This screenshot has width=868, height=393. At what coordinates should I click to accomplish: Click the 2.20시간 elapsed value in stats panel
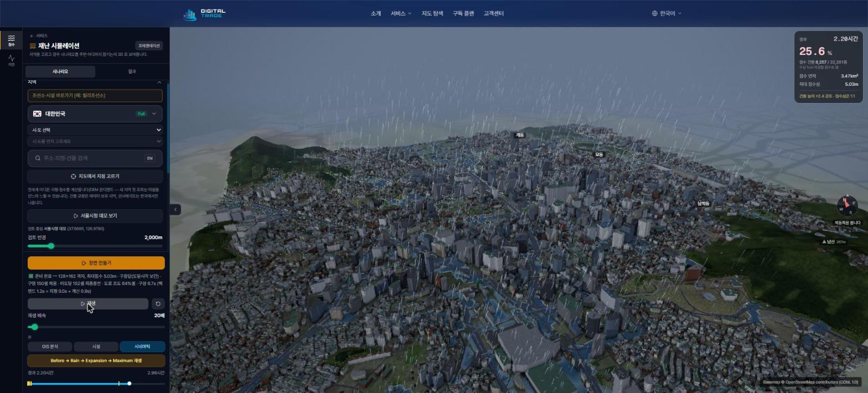click(846, 39)
